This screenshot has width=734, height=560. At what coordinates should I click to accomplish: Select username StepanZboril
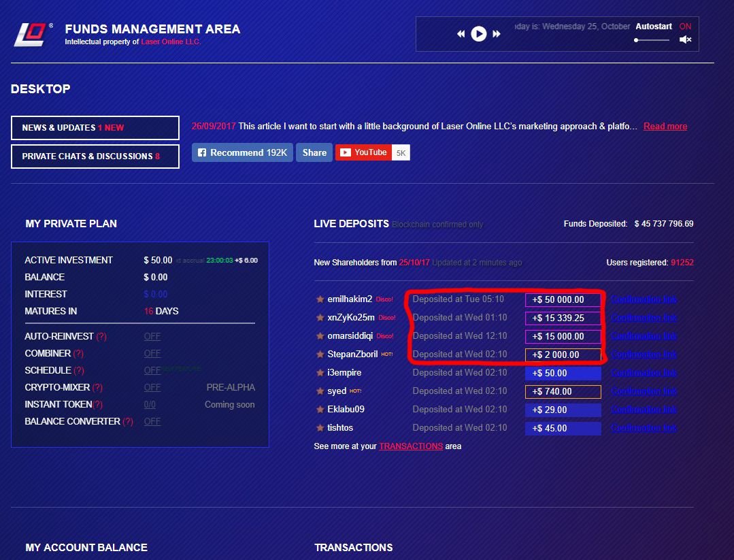coord(352,355)
